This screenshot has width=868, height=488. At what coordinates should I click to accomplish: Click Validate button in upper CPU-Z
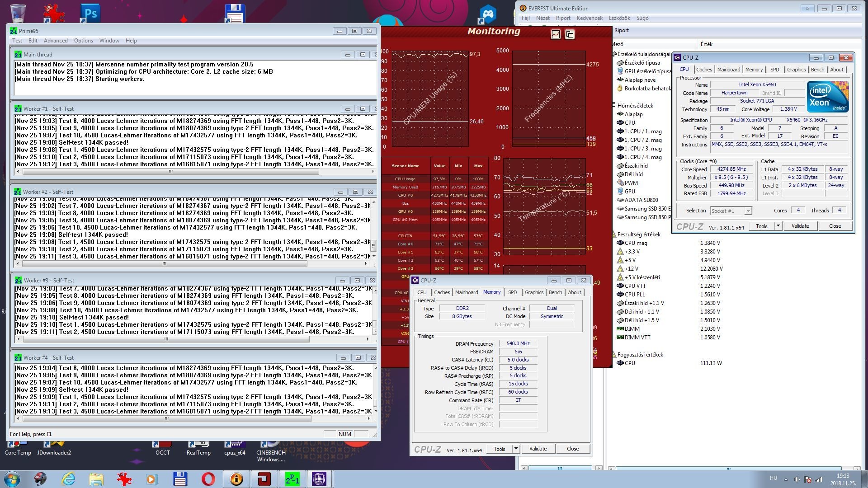click(800, 226)
